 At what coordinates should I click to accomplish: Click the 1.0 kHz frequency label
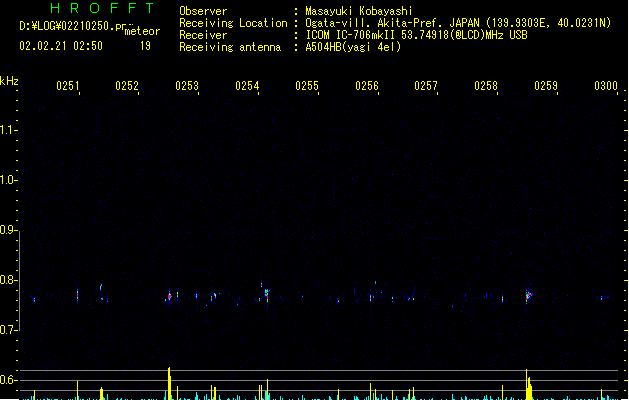[x=8, y=180]
